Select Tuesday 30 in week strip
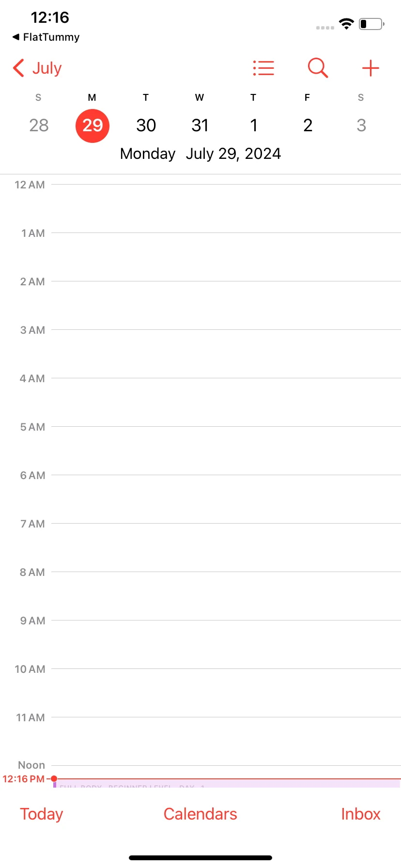401x868 pixels. pyautogui.click(x=146, y=125)
